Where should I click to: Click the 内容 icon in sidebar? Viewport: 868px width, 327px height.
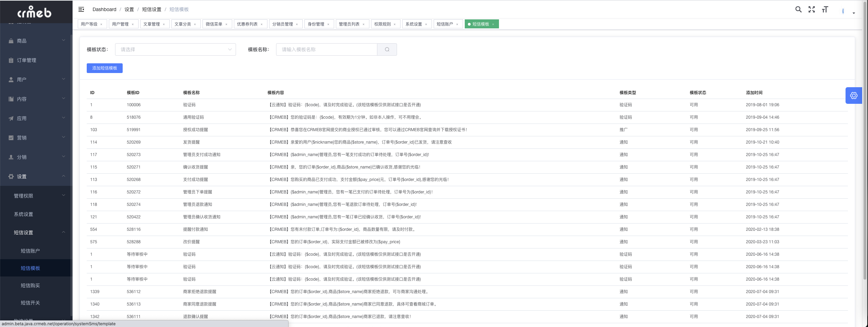11,99
